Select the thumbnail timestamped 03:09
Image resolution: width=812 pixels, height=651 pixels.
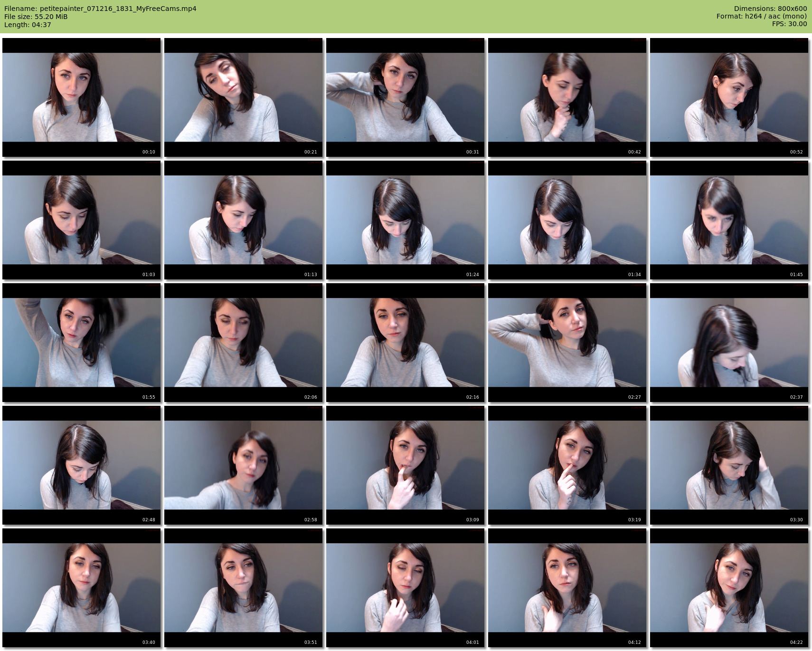(x=406, y=465)
